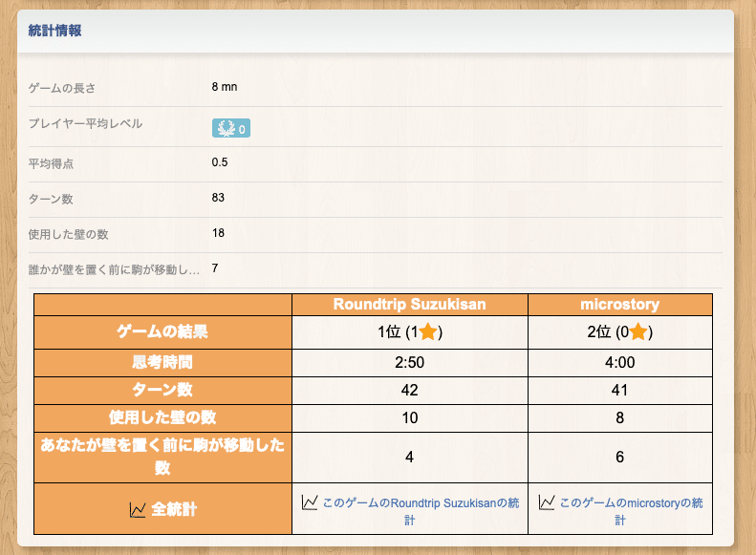Click the ゲームの結果 row header
This screenshot has width=756, height=555.
(163, 331)
